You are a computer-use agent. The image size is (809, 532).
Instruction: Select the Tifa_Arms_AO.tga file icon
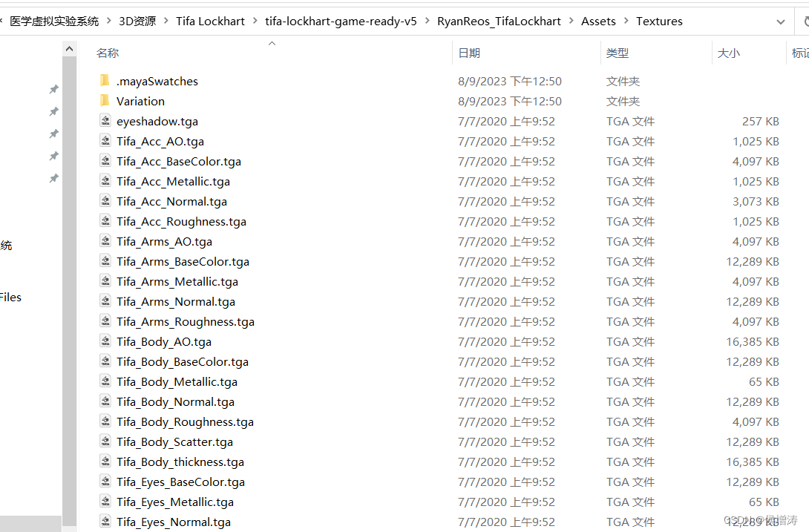[105, 241]
